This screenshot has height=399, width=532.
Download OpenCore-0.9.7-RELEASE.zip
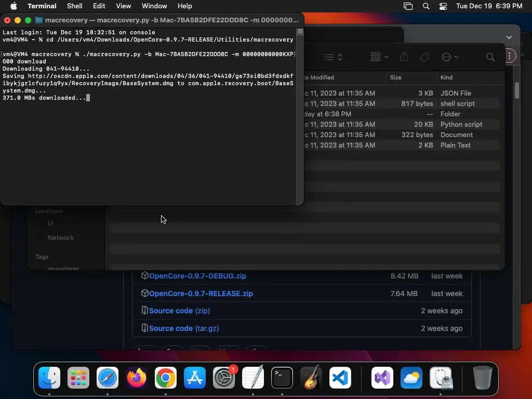(x=201, y=294)
